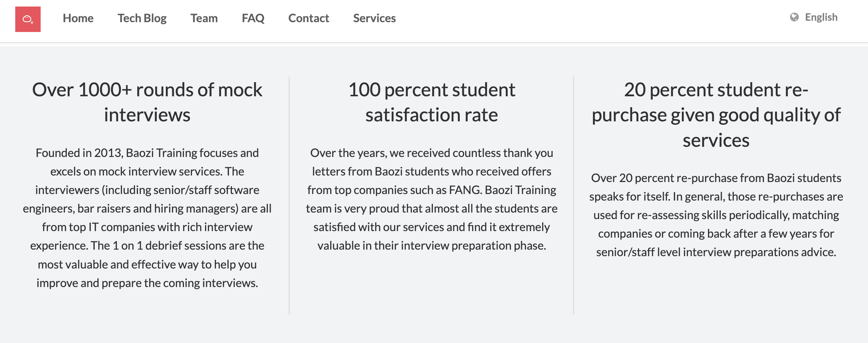Select Team in the navigation bar

[204, 18]
